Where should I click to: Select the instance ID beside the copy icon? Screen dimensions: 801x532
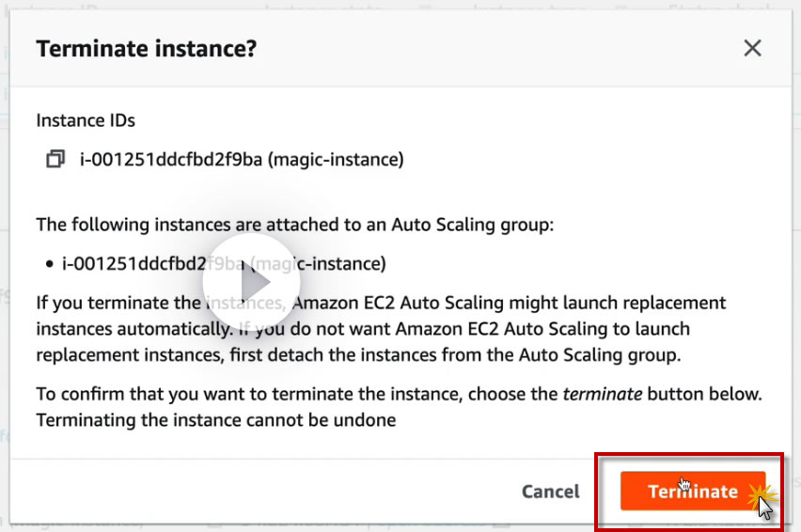[171, 160]
